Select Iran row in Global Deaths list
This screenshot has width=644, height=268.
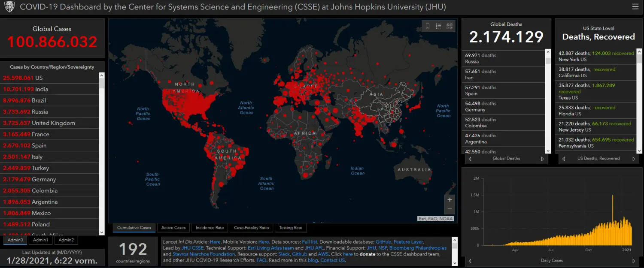(504, 75)
